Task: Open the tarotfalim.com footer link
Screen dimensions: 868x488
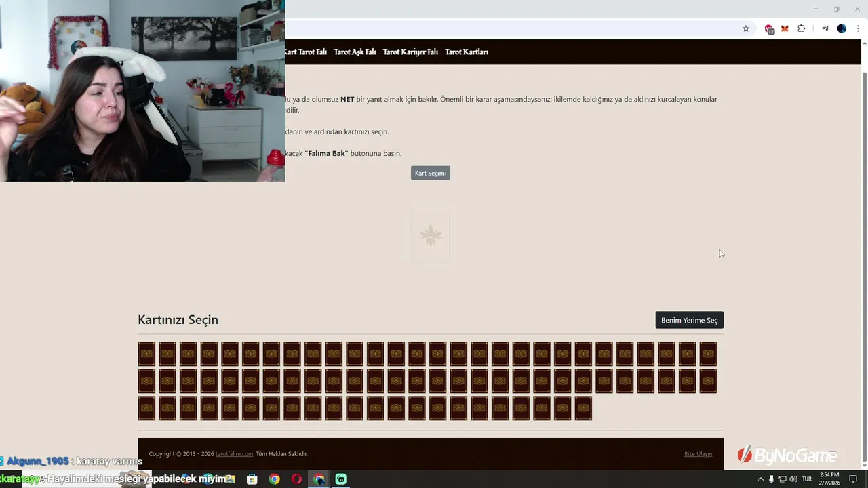Action: click(x=235, y=454)
